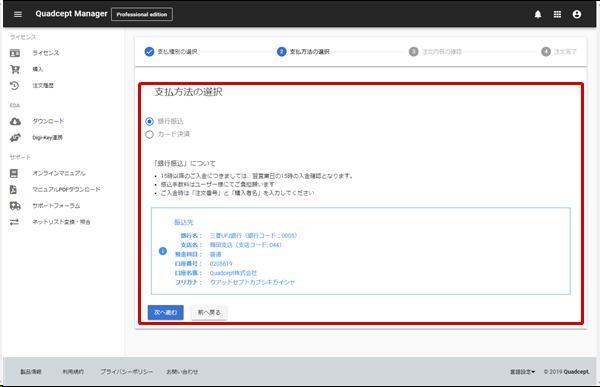Open ダウンロード menu item
This screenshot has height=387, width=600.
pos(48,121)
